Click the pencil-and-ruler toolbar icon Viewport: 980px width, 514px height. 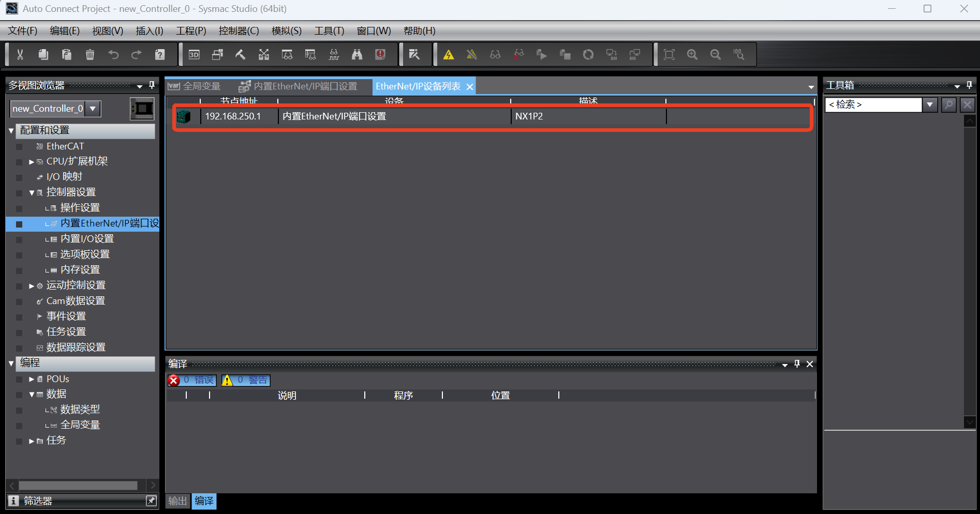click(x=414, y=54)
